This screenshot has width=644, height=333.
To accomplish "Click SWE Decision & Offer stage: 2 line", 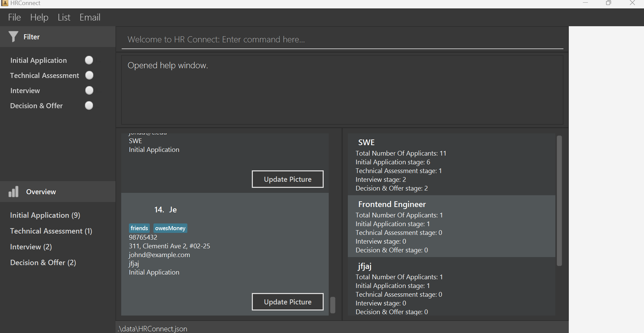I will 392,188.
